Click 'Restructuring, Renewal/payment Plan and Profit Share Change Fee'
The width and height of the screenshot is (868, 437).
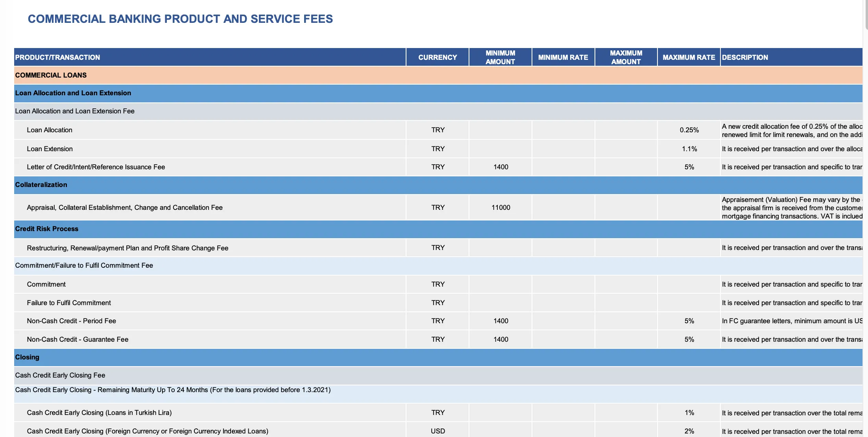click(x=127, y=248)
